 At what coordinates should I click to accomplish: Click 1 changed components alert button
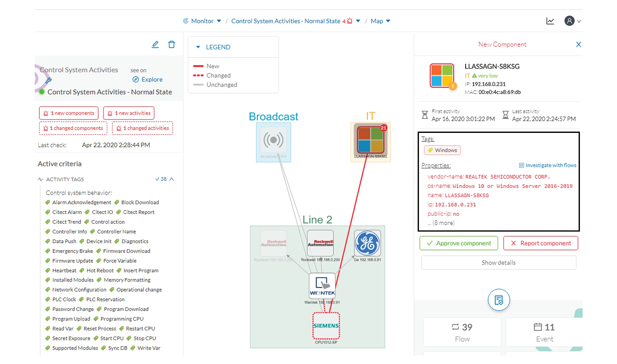tap(73, 128)
